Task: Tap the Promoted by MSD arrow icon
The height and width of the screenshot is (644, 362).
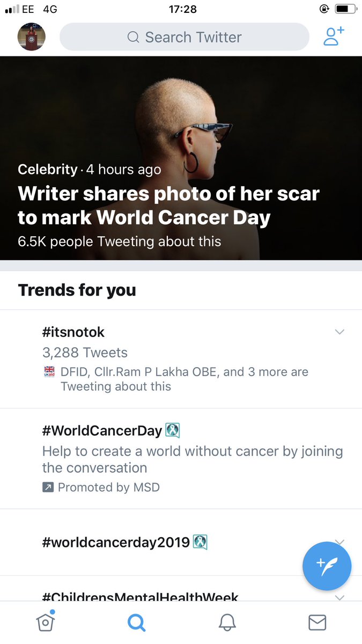Action: [48, 487]
